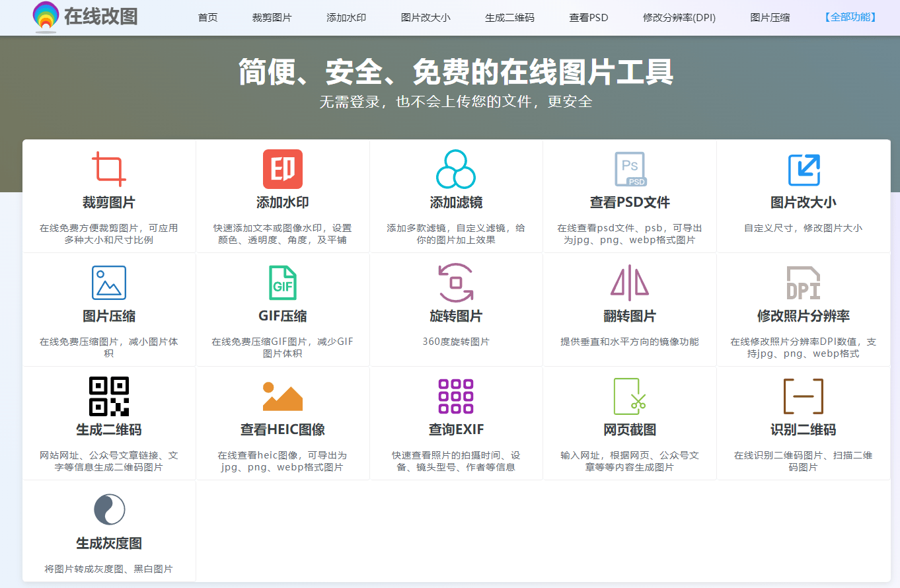Select 修改分辨率(DPI) in the top navigation
Viewport: 900px width, 588px height.
[679, 18]
